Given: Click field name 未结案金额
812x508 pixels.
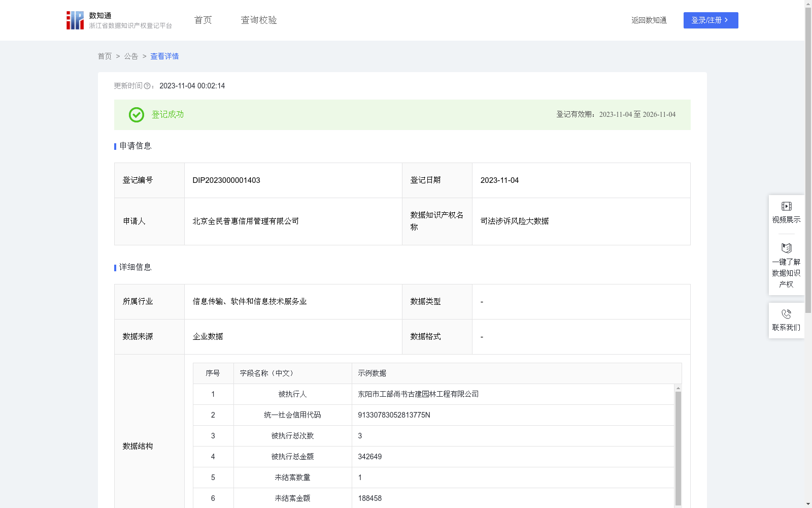Looking at the screenshot, I should point(293,498).
